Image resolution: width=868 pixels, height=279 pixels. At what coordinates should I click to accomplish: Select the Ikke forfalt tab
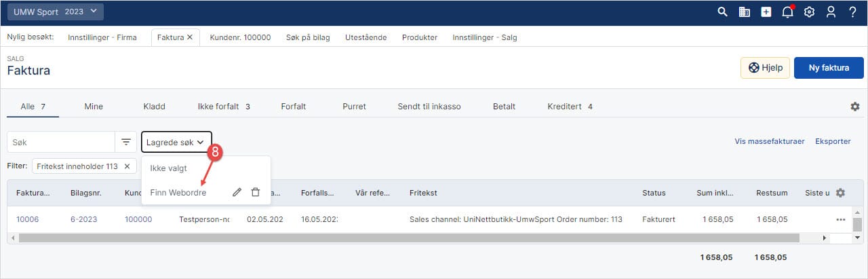[218, 107]
